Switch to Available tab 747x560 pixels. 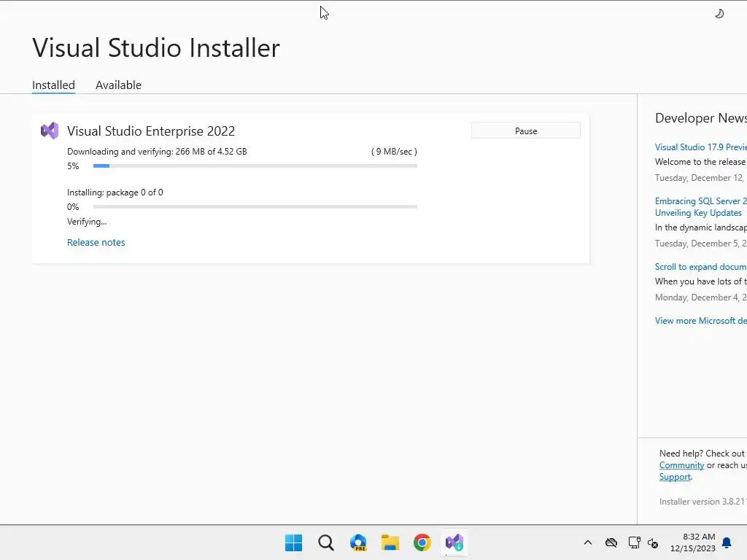click(119, 85)
